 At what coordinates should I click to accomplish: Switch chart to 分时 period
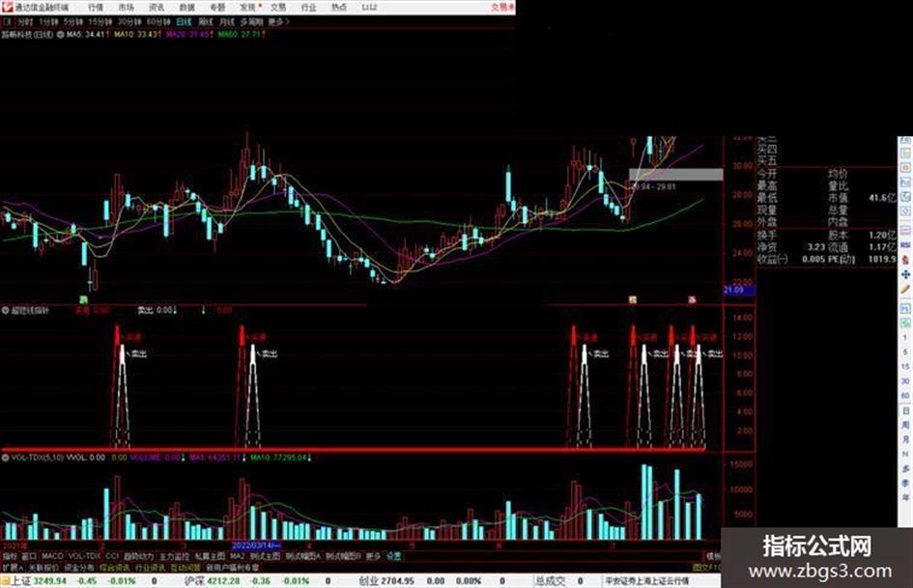[24, 21]
